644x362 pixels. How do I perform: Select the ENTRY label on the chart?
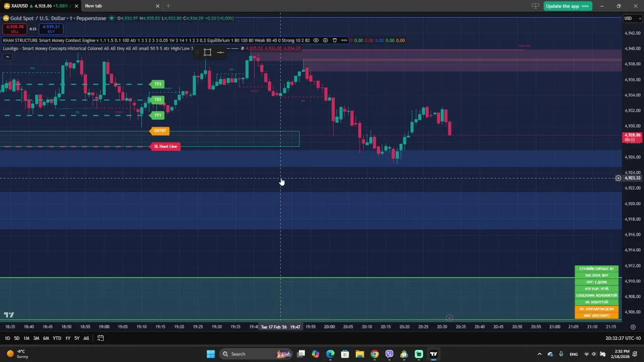pyautogui.click(x=160, y=131)
